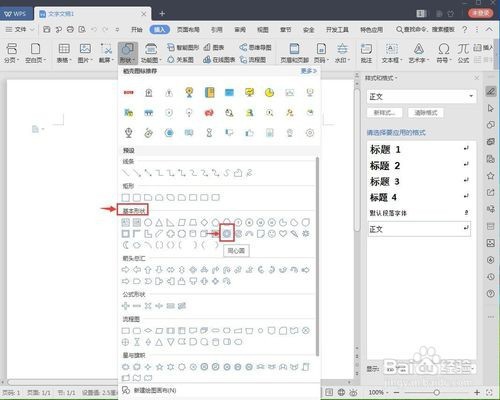
Task: Click the 新样式... button
Action: coord(385,113)
